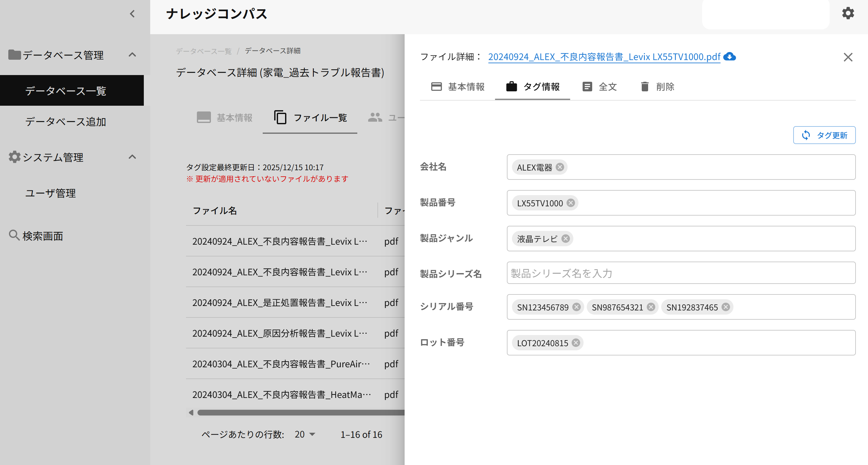The height and width of the screenshot is (465, 868).
Task: Open 検索画面 from the sidebar
Action: click(43, 236)
